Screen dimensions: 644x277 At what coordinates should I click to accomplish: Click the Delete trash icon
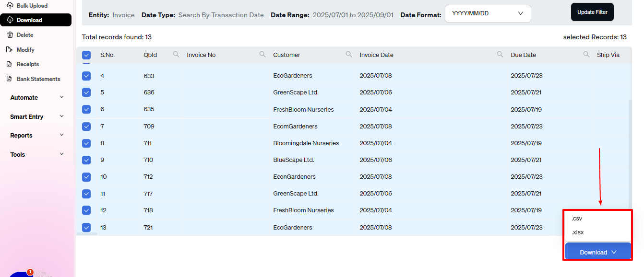(11, 35)
